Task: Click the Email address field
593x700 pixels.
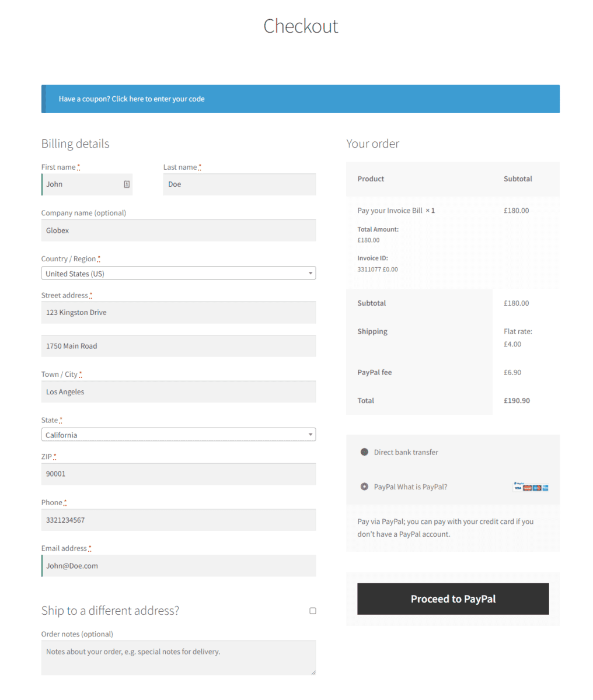Action: coord(179,566)
